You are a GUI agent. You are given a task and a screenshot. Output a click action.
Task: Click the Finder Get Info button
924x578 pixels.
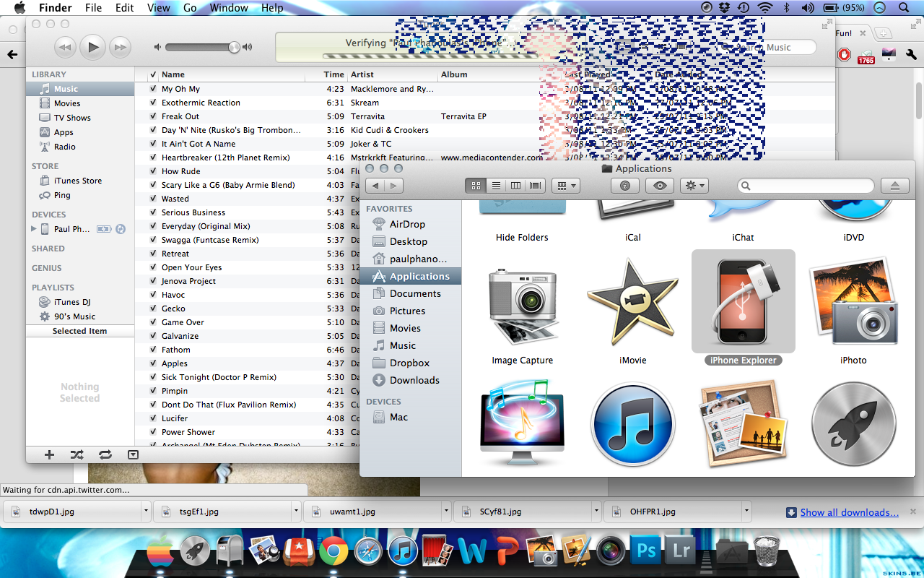(625, 186)
